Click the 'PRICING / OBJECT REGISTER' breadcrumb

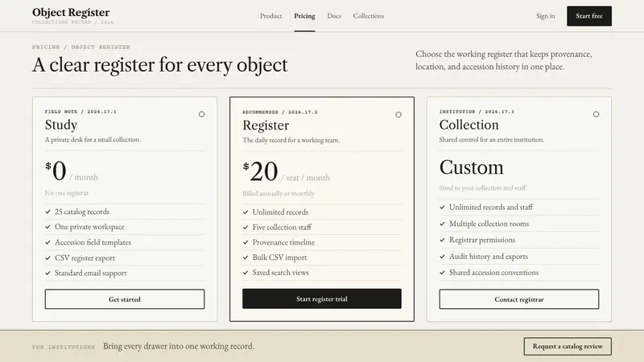[81, 47]
